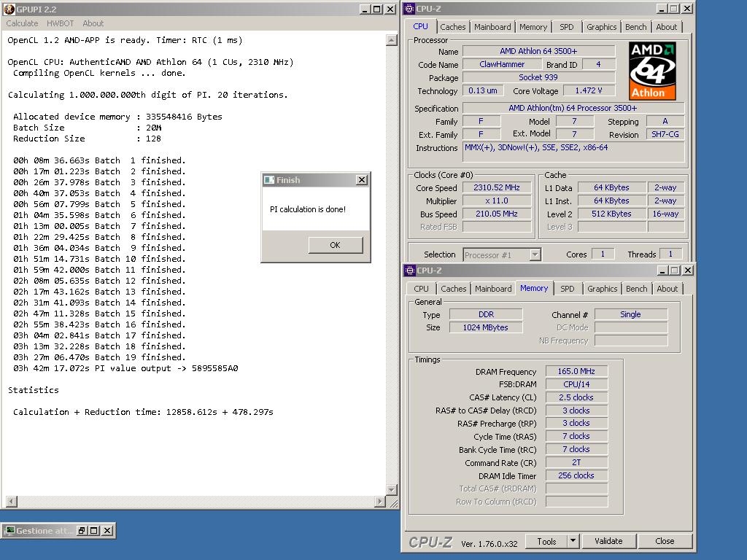
Task: Switch to Mainboard tab in upper CPU-Z
Action: [492, 27]
